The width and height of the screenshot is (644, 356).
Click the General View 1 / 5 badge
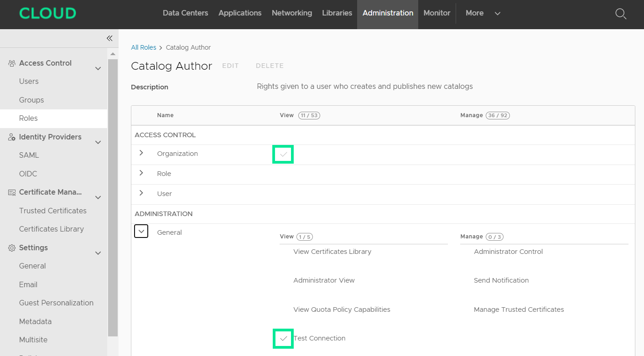(304, 237)
